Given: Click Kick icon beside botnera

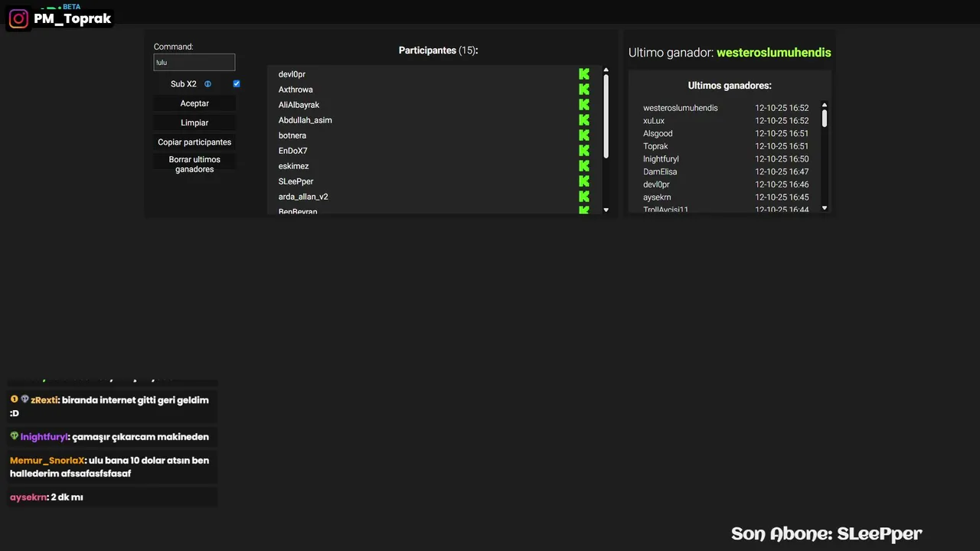Looking at the screenshot, I should [x=584, y=135].
